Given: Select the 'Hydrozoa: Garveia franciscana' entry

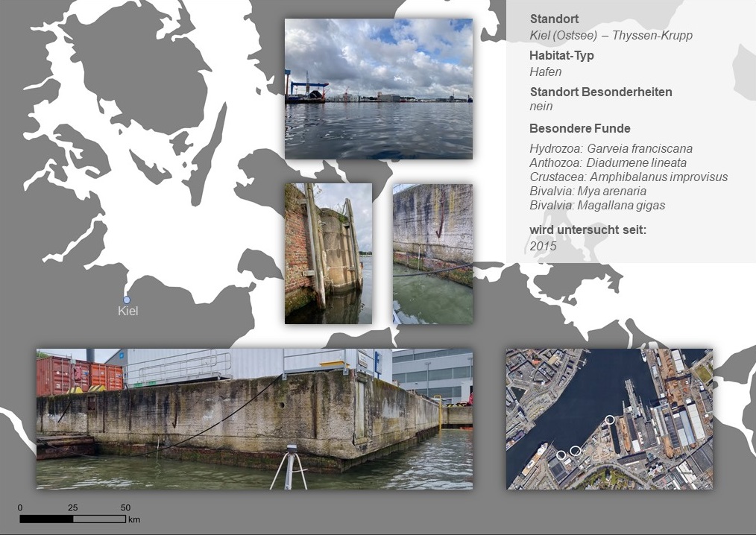Looking at the screenshot, I should point(611,149).
